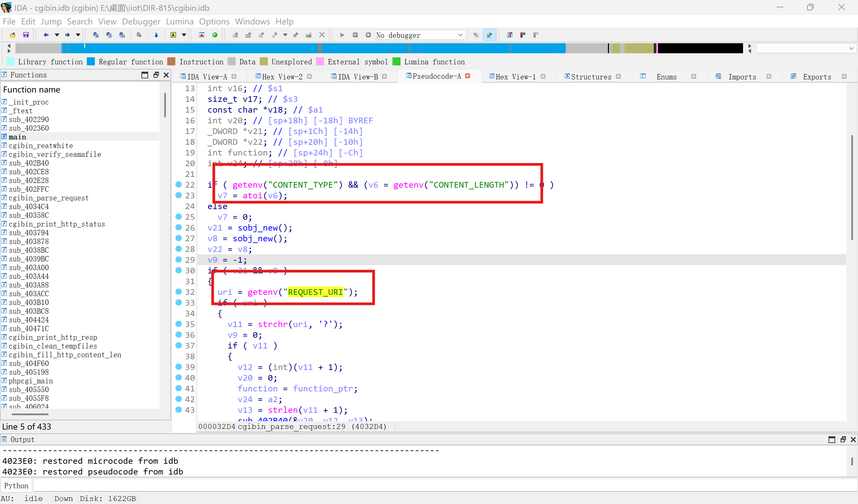This screenshot has height=504, width=858.
Task: Click navigation band left scroll arrow
Action: click(9, 46)
